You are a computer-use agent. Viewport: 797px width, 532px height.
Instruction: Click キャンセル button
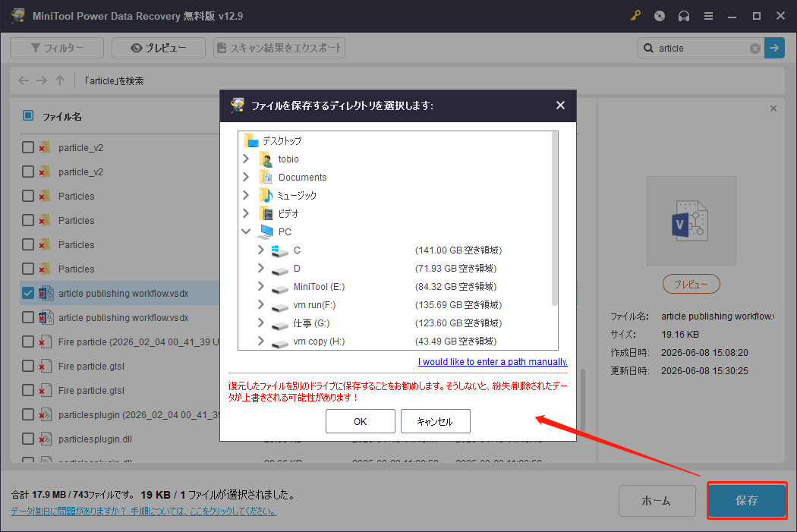(436, 421)
